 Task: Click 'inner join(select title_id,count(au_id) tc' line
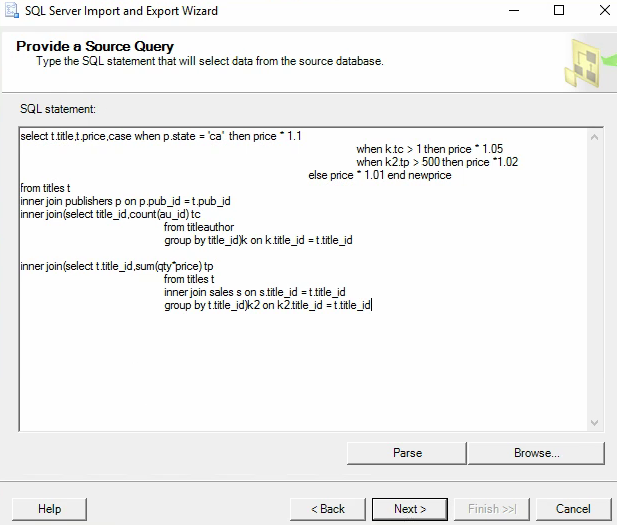110,214
